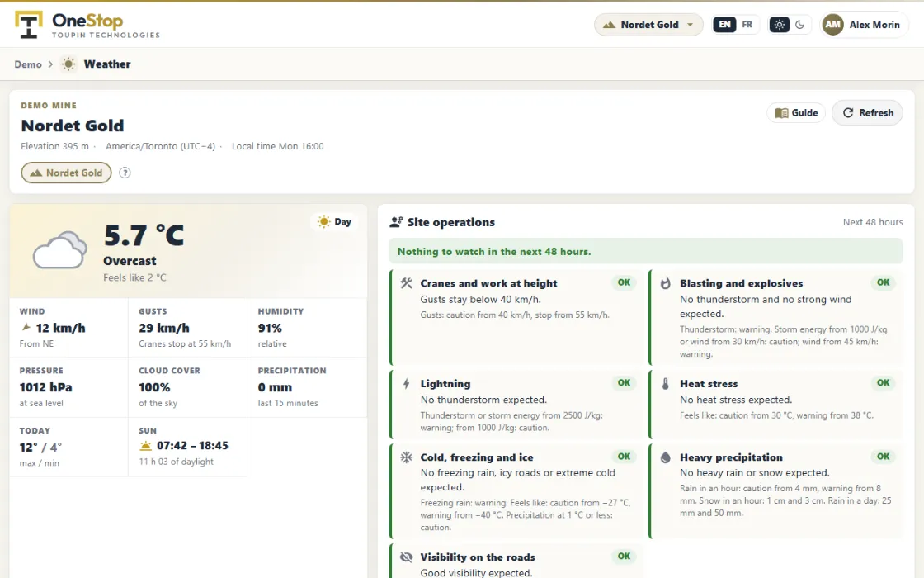Open Alex Morin account menu

[x=864, y=25]
